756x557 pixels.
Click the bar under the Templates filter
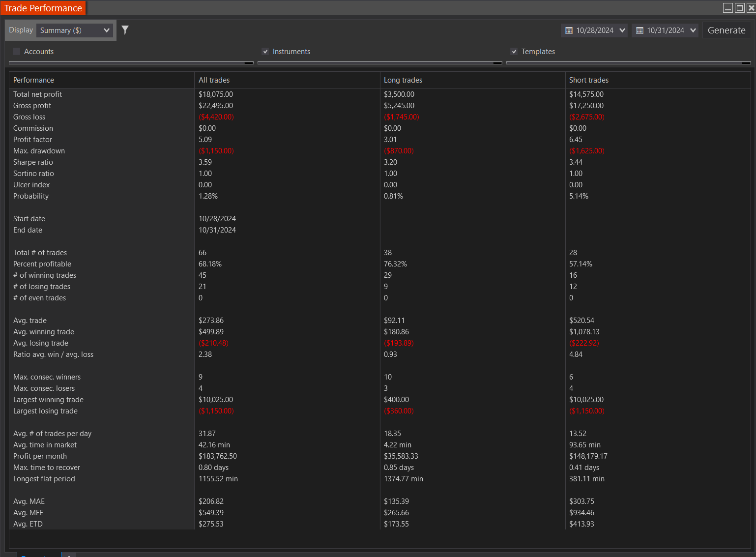coord(628,63)
